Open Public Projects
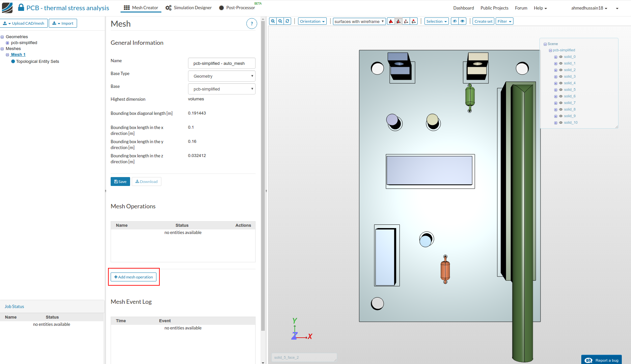This screenshot has height=364, width=631. (x=494, y=8)
